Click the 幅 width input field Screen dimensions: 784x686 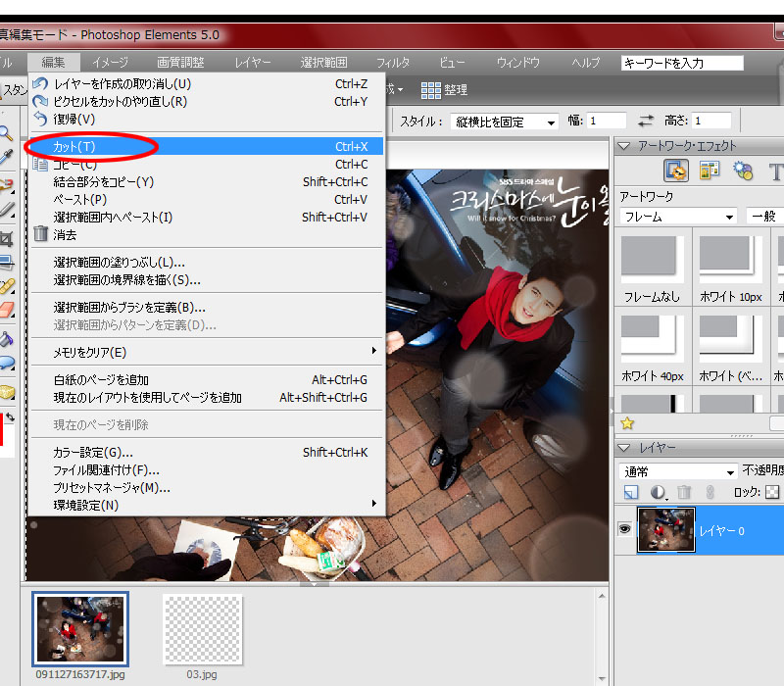coord(606,121)
